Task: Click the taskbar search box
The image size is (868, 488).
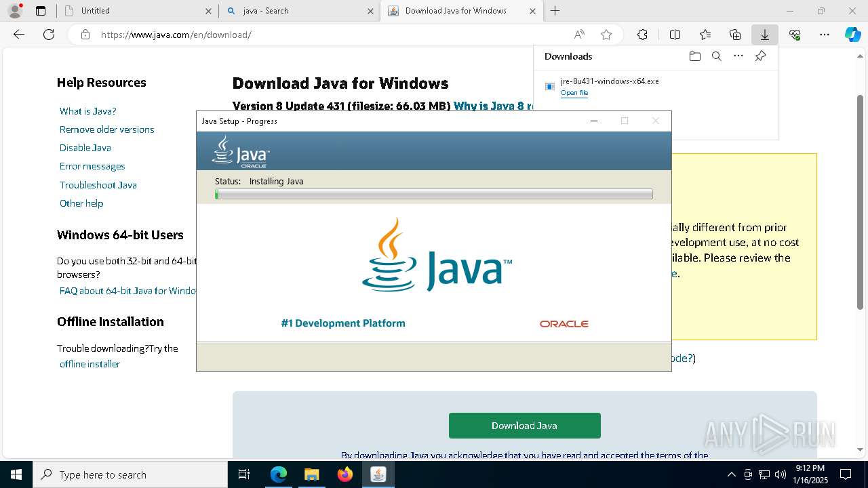Action: click(x=130, y=474)
